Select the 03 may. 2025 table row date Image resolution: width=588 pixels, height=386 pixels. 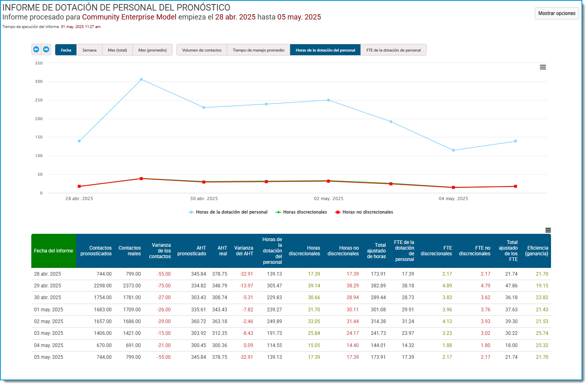click(x=49, y=333)
